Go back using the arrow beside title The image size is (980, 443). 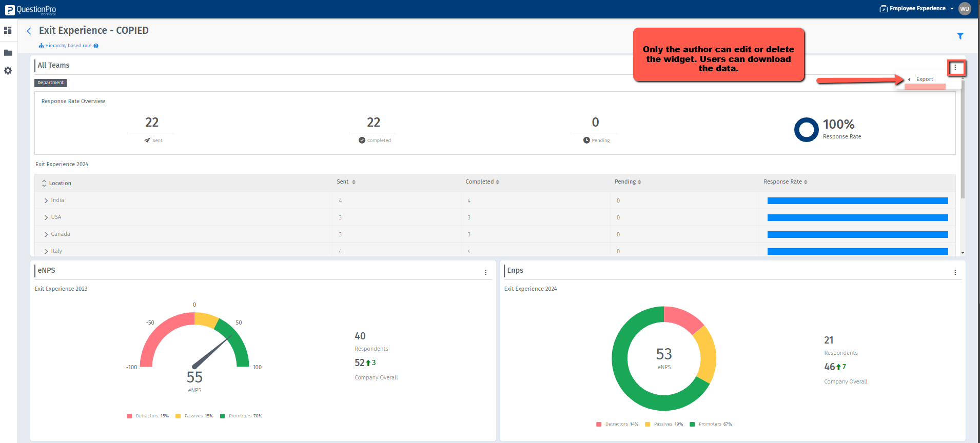(29, 31)
